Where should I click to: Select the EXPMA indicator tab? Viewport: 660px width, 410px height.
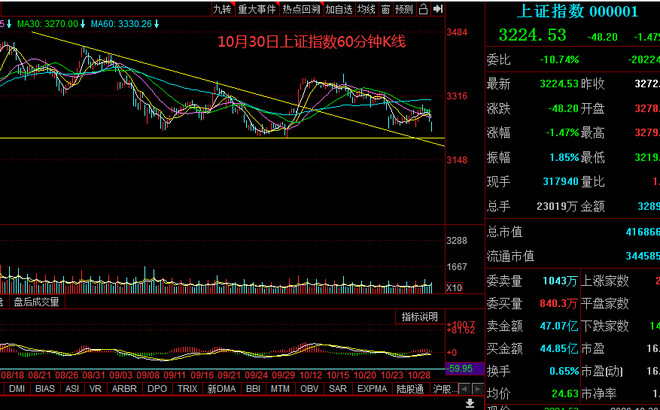coord(372,389)
